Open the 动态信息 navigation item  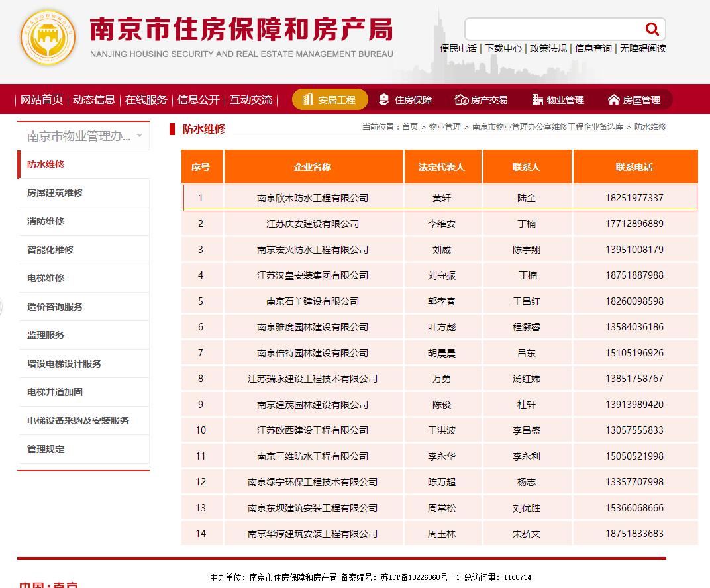[94, 99]
